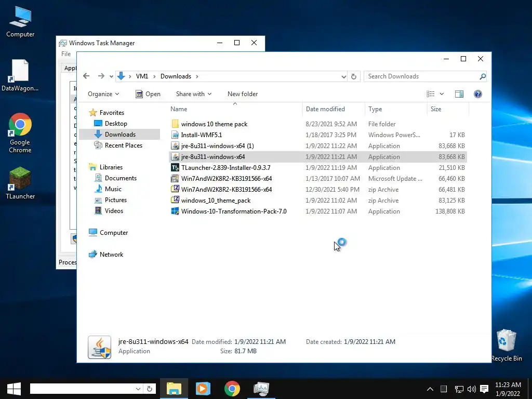
Task: Open Explorer help
Action: tap(478, 94)
